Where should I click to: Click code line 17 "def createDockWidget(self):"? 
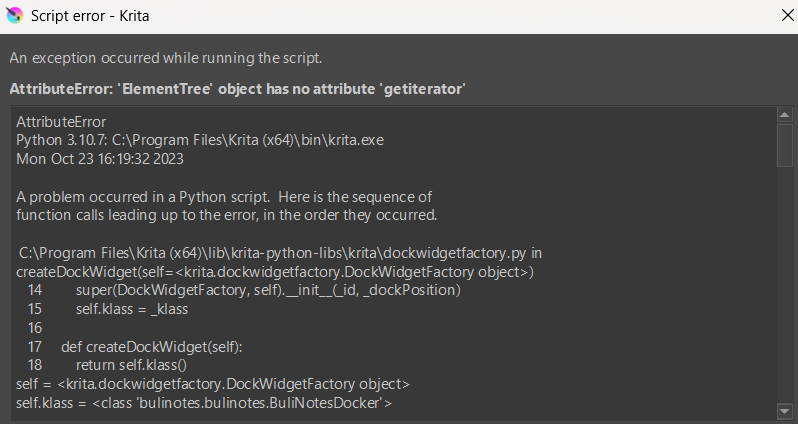[158, 346]
